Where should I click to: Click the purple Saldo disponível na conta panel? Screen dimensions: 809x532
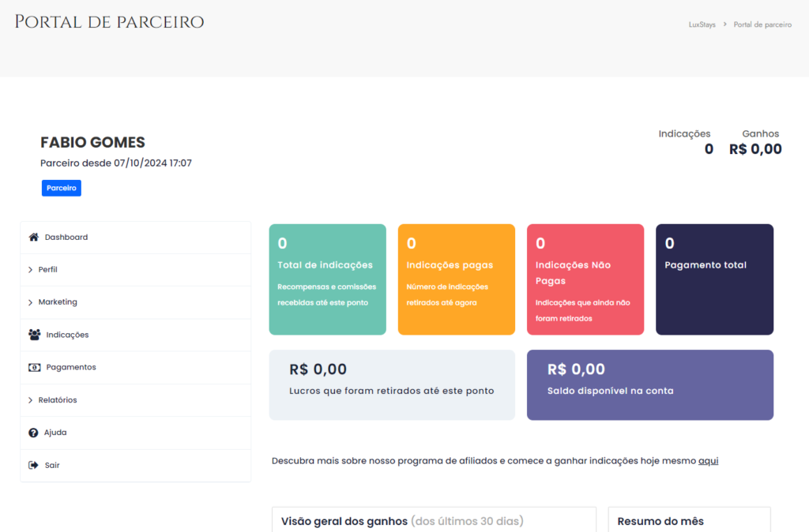coord(649,384)
